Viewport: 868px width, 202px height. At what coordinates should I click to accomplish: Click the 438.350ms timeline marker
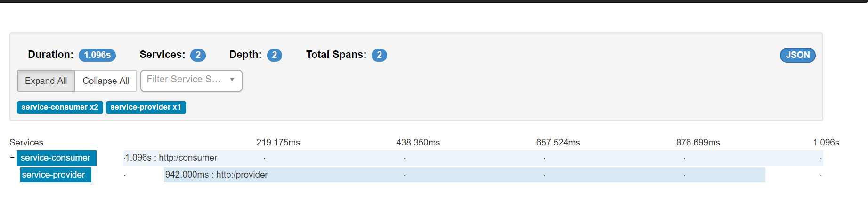pos(418,142)
